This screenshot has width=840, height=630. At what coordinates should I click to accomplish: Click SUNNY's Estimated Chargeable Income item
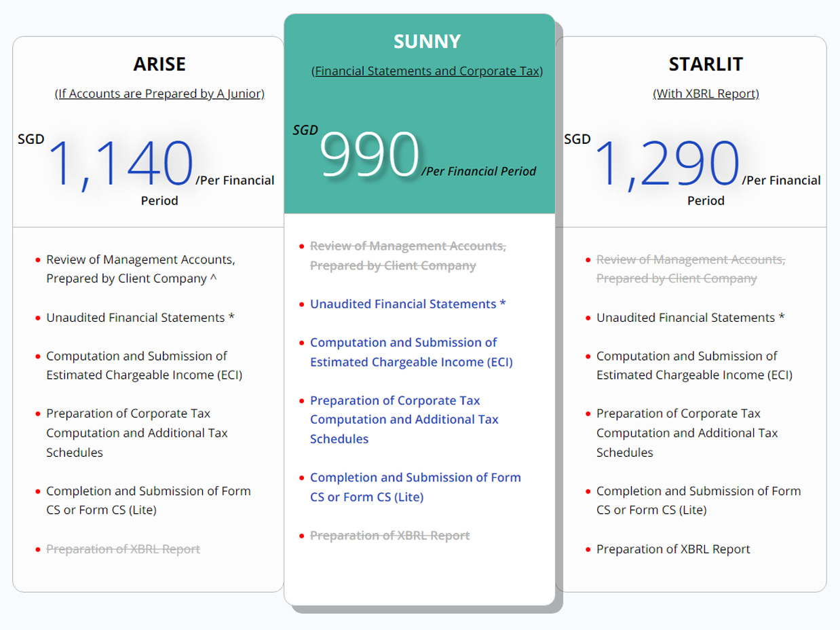(411, 352)
